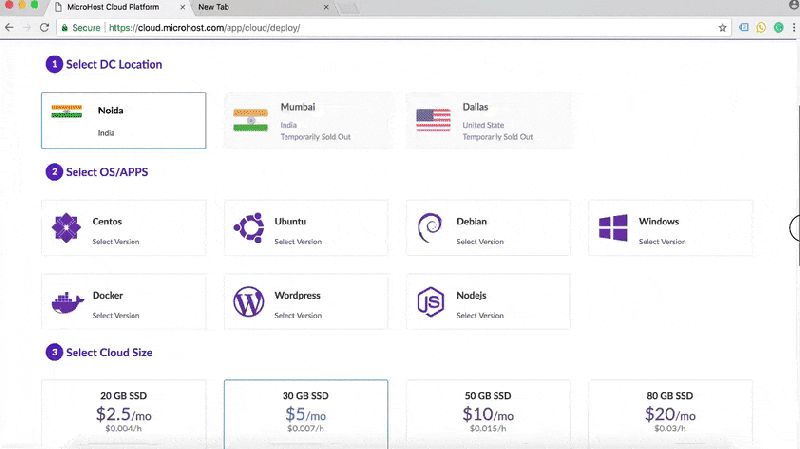800x449 pixels.
Task: Select the Ubuntu logo icon
Action: click(248, 229)
